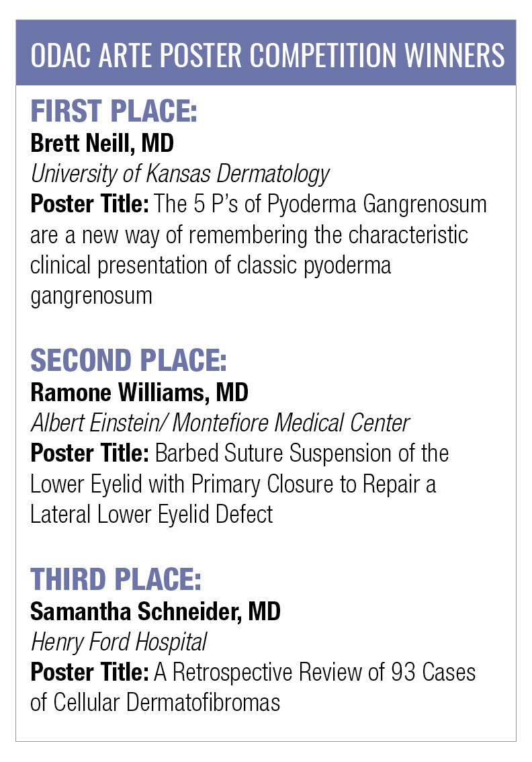The height and width of the screenshot is (762, 532).
Task: Click University of Kansas Dermatology text
Action: point(180,175)
